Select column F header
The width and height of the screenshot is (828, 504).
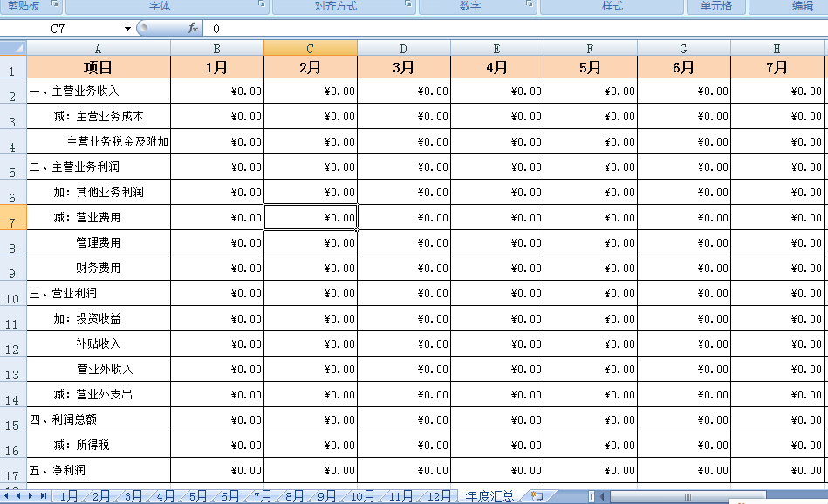click(591, 49)
